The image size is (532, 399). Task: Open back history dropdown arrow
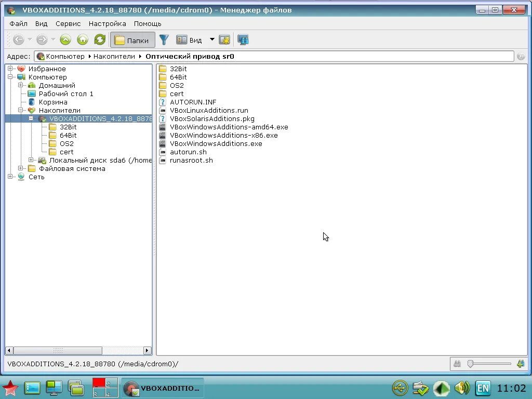click(x=30, y=39)
